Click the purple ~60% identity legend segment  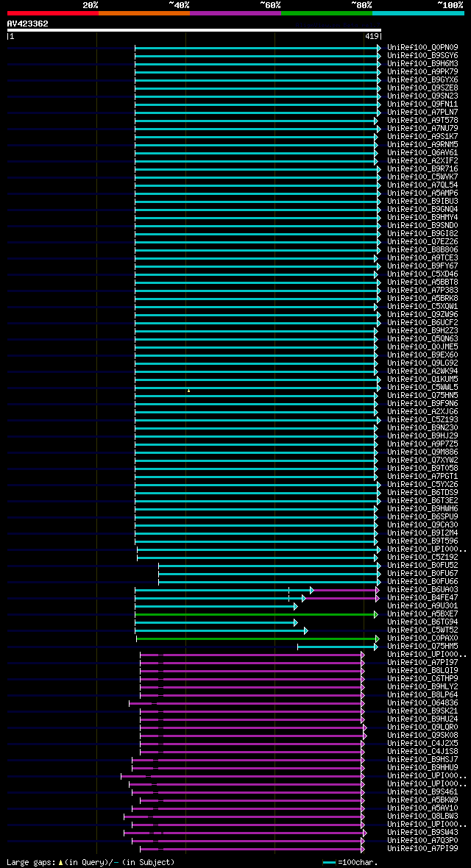pos(235,13)
